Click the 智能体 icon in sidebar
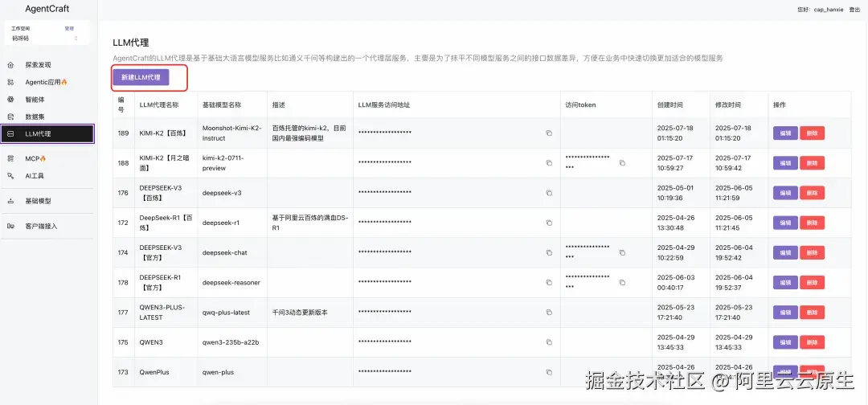The height and width of the screenshot is (405, 868). click(10, 100)
